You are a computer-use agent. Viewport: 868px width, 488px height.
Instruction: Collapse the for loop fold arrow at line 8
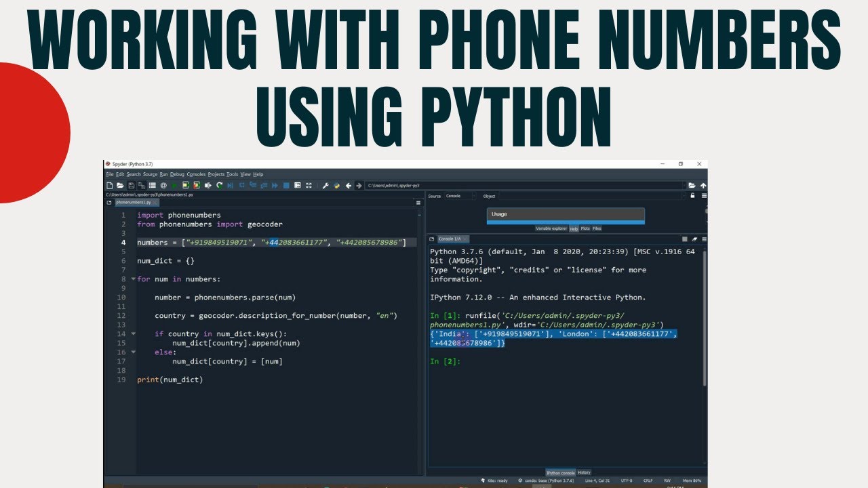134,279
